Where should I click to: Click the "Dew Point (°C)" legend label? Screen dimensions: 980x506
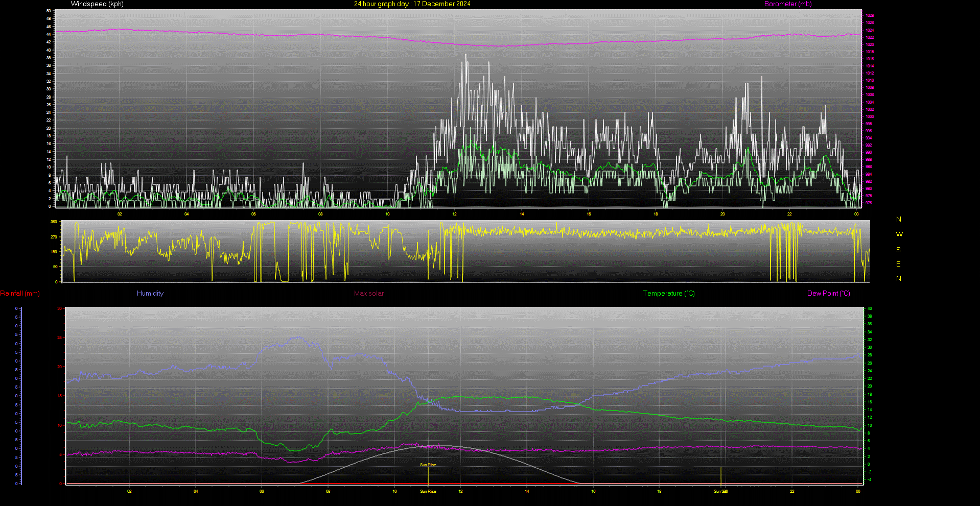[x=829, y=294]
